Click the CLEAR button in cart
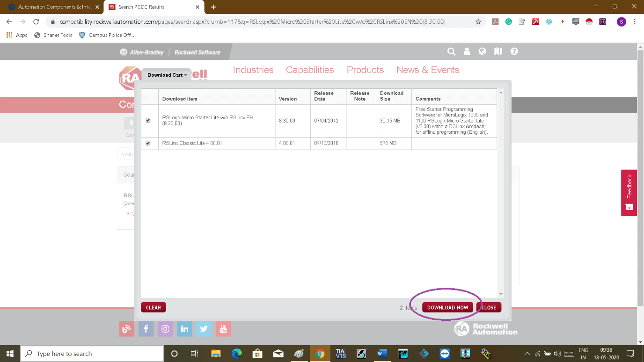644x362 pixels. click(x=154, y=307)
